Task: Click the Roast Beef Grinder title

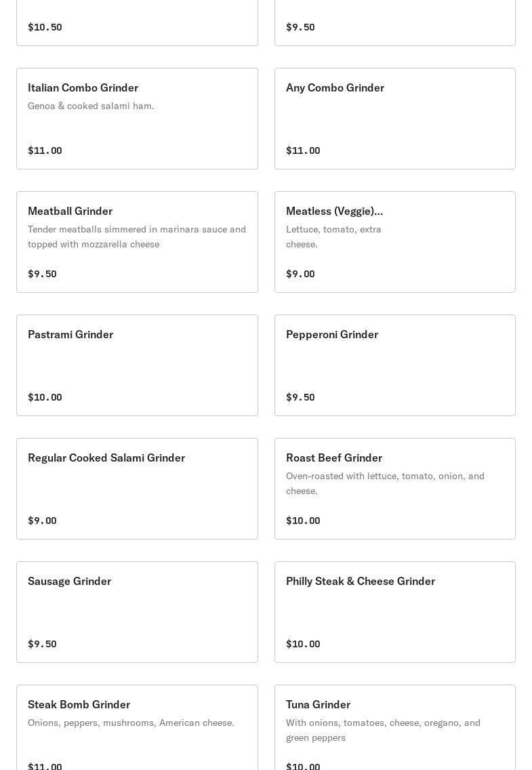Action: (x=334, y=458)
